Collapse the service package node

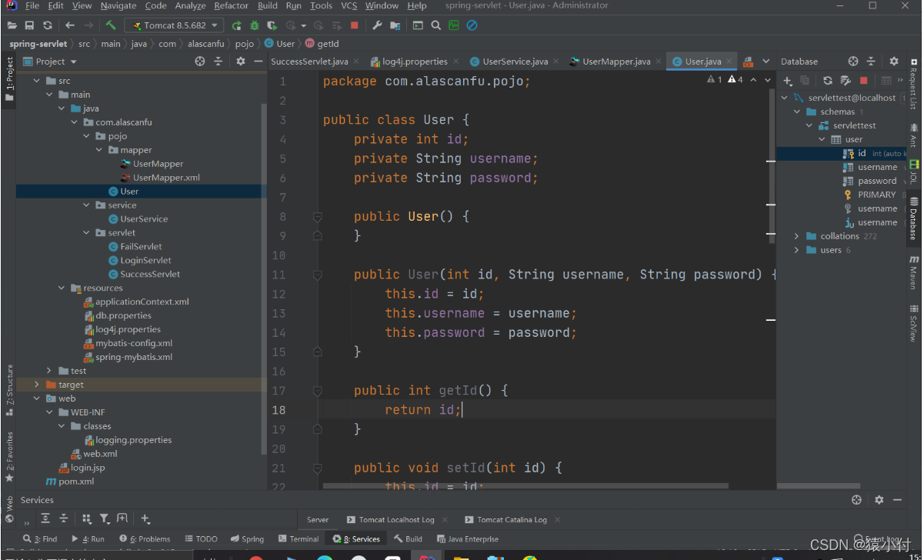(x=88, y=205)
